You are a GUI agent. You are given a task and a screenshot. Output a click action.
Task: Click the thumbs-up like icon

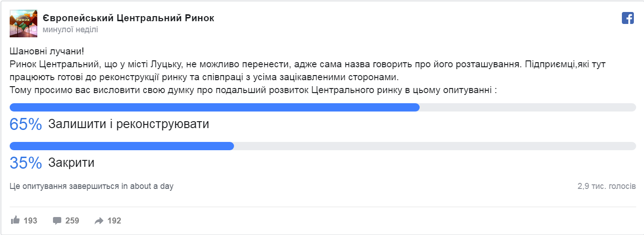pos(15,220)
